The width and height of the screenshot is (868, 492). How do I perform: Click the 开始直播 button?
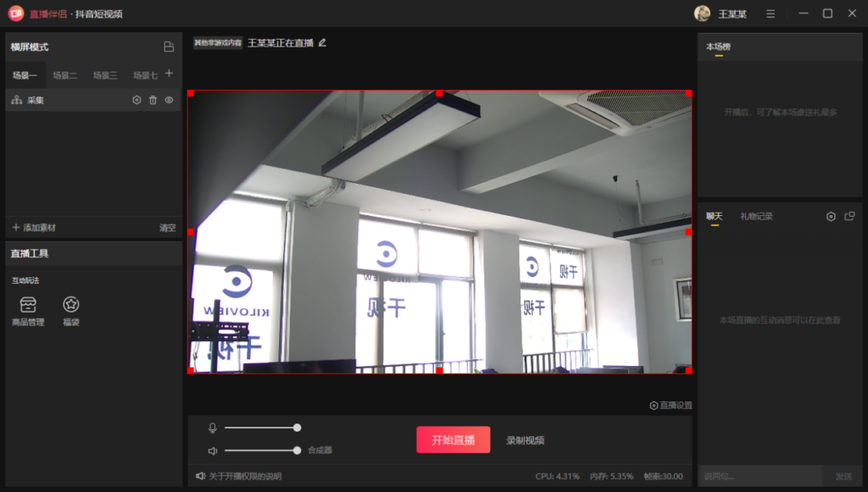point(453,440)
